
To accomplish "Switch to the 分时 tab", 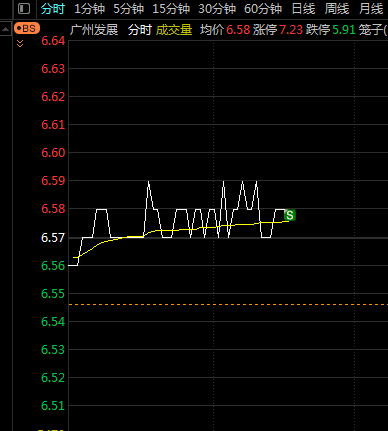I will tap(52, 9).
